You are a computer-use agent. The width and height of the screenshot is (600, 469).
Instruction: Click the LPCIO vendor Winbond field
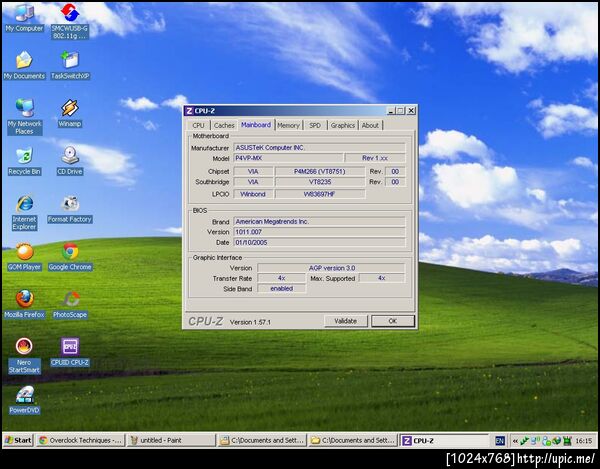pos(253,194)
